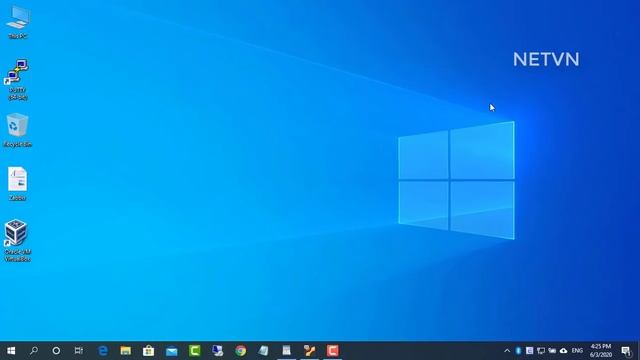Launch Google Chrome from taskbar
This screenshot has width=640, height=360.
pyautogui.click(x=241, y=351)
